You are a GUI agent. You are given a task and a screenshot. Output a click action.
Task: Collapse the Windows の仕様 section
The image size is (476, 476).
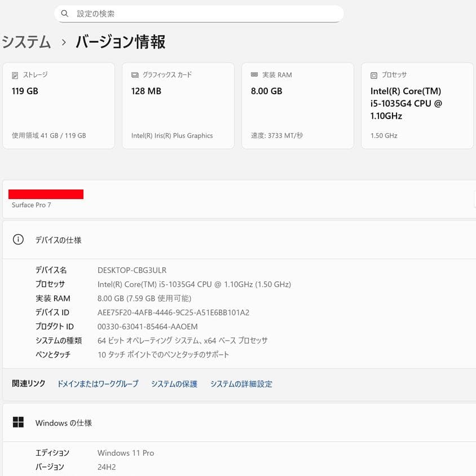pyautogui.click(x=65, y=422)
